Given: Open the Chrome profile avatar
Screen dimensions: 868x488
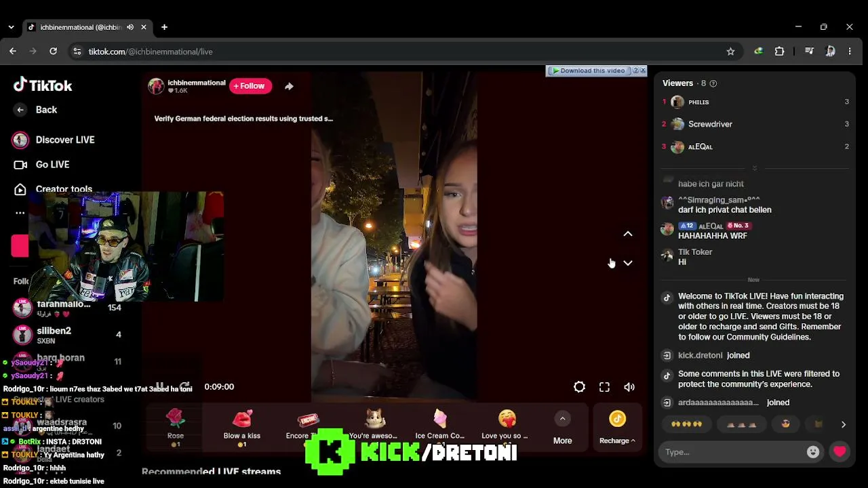Looking at the screenshot, I should (x=830, y=52).
